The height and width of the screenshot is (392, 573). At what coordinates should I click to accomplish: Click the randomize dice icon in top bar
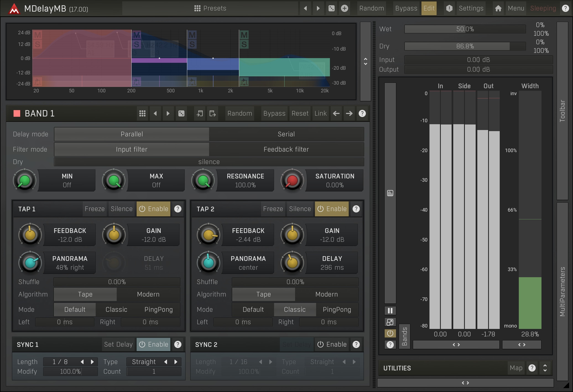click(331, 8)
